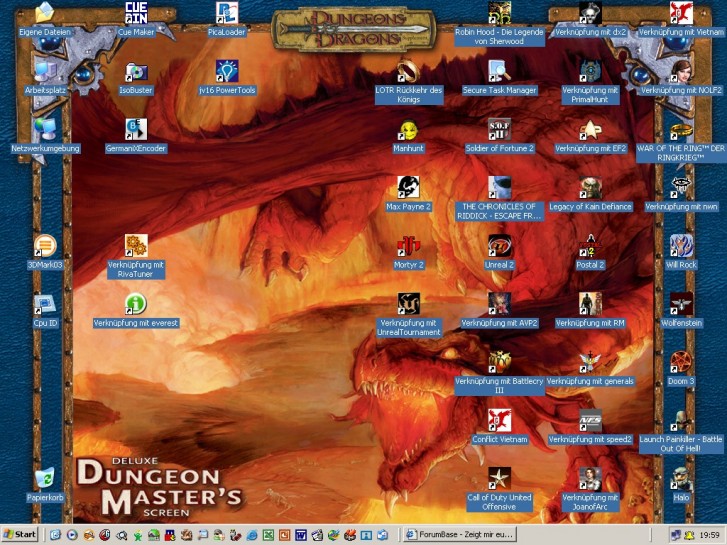Open jv16 PowerTools

[x=227, y=71]
